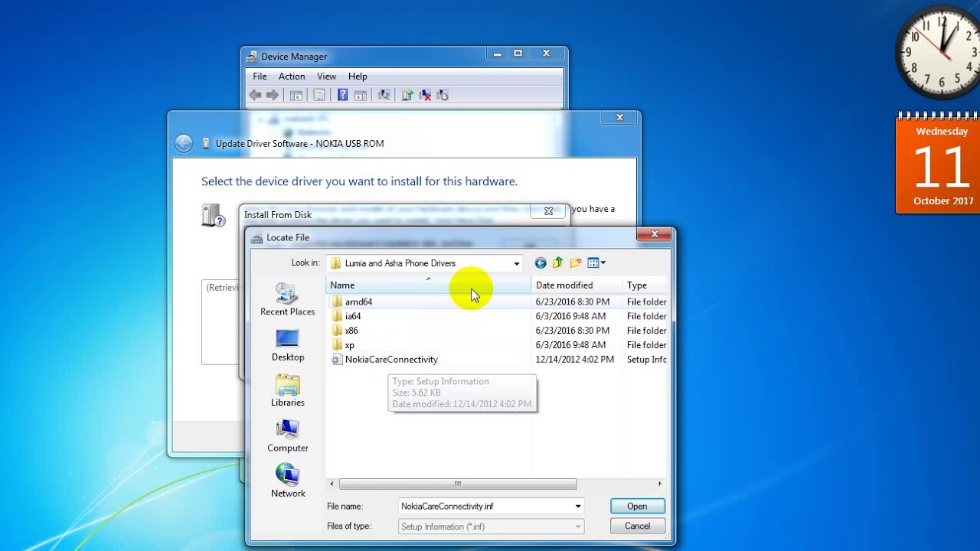Click the Forward arrow in Device Manager toolbar
980x551 pixels.
point(273,95)
